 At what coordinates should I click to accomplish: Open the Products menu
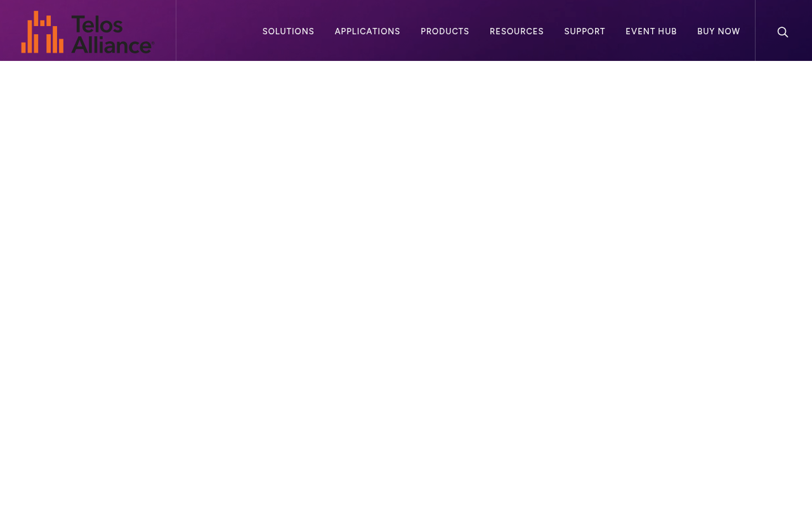pyautogui.click(x=445, y=32)
